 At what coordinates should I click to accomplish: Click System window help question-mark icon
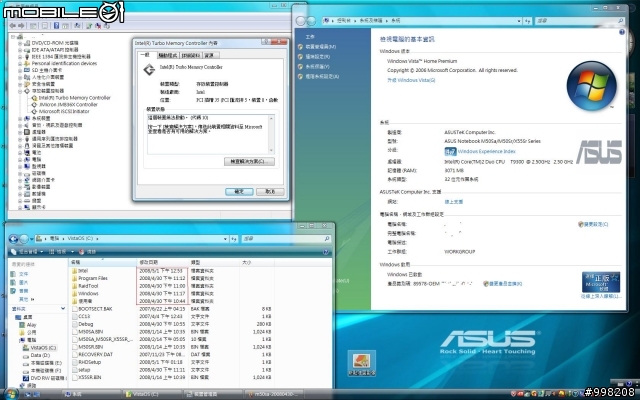[x=622, y=32]
